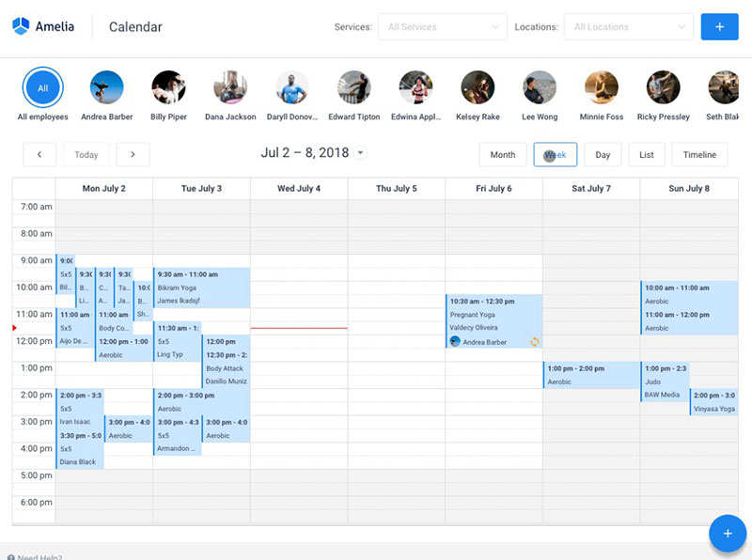Switch to Timeline view
This screenshot has width=752, height=560.
pos(699,155)
